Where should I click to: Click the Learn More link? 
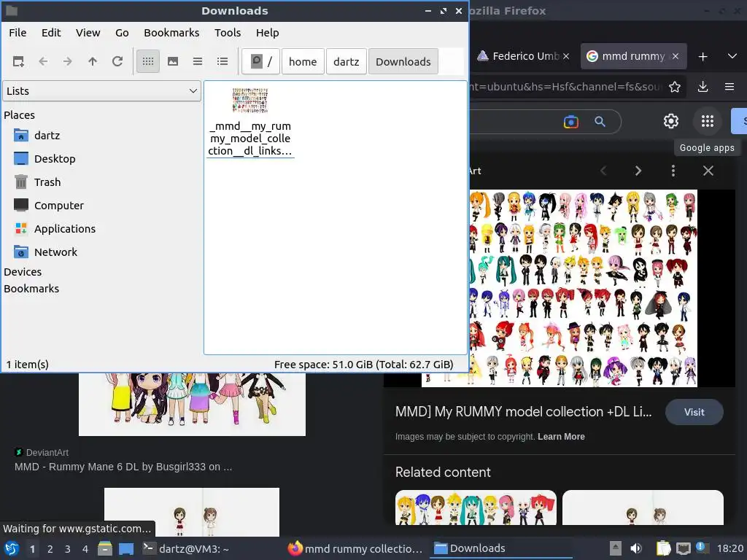pos(561,437)
